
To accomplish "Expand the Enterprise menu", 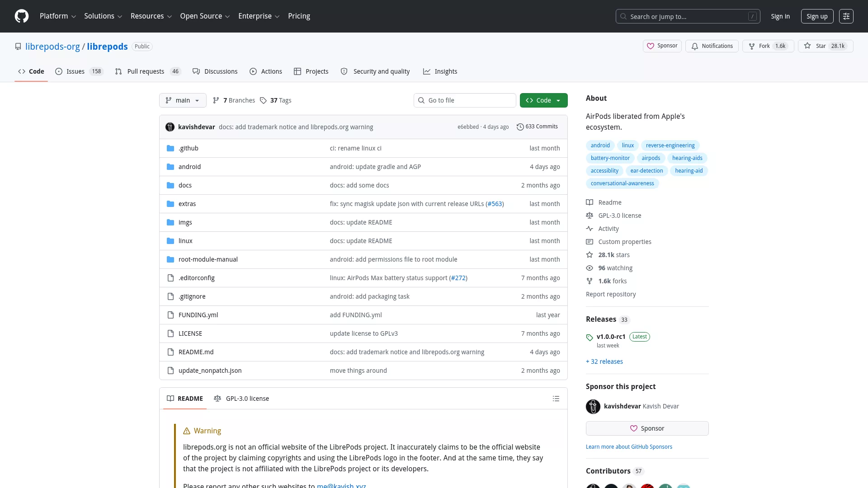I will pyautogui.click(x=259, y=16).
